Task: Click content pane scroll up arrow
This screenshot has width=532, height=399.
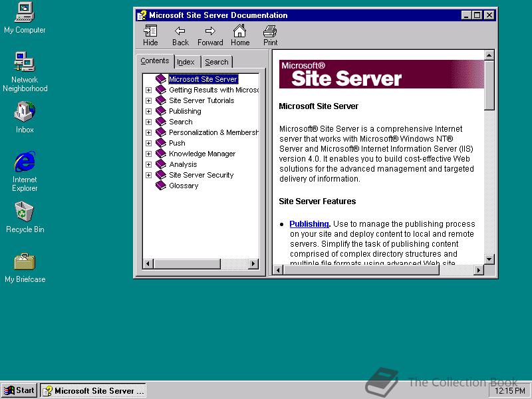Action: coord(489,55)
